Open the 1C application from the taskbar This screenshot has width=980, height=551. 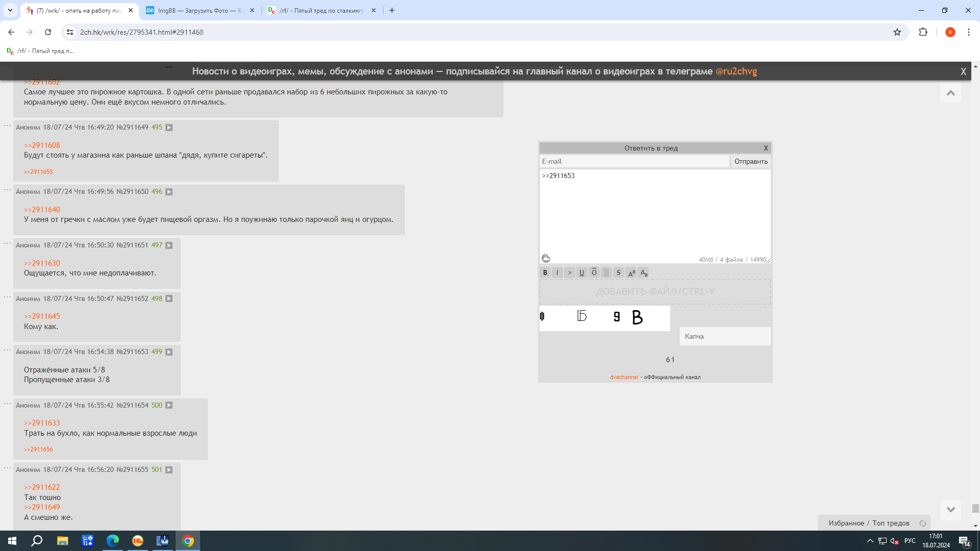tap(138, 541)
